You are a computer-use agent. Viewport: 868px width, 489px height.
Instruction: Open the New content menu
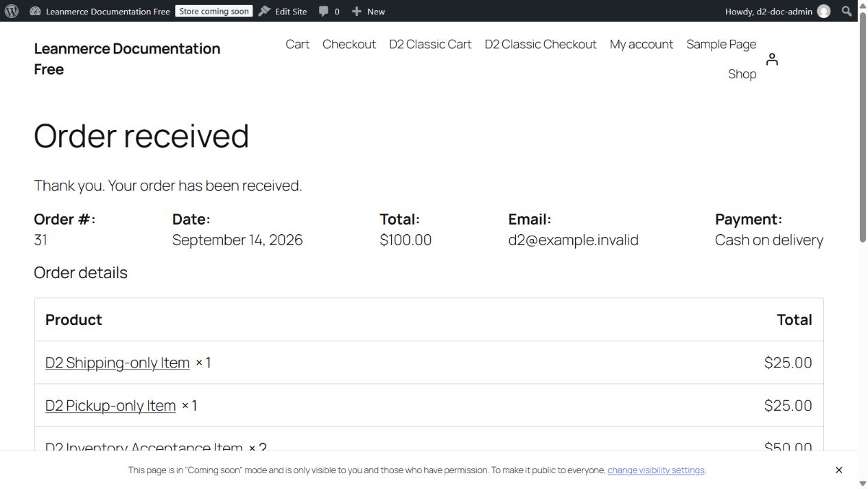pyautogui.click(x=368, y=11)
